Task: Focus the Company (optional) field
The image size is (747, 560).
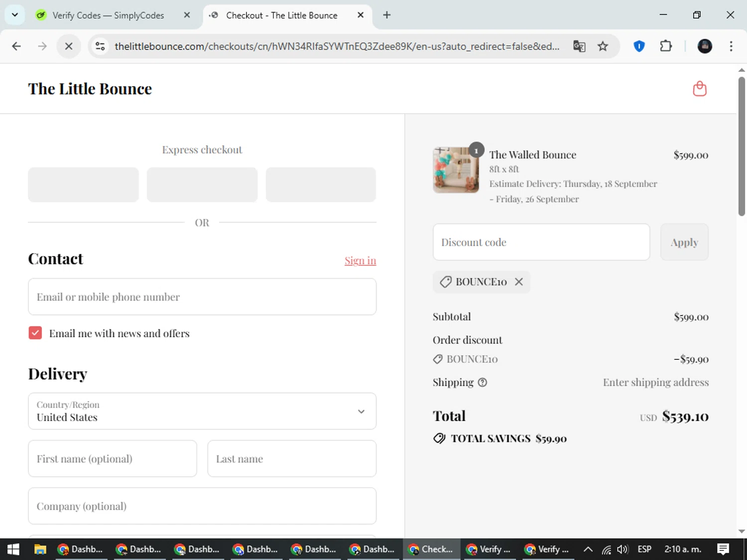Action: click(202, 506)
